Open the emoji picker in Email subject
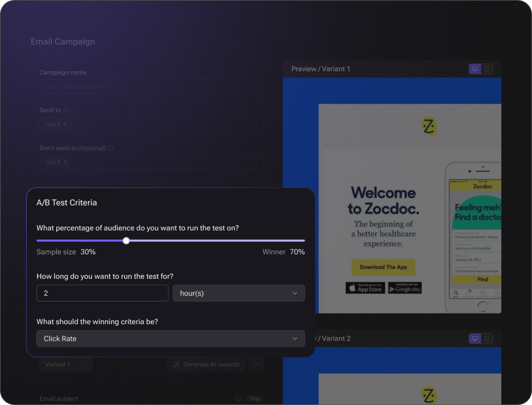Viewport: 532px width, 405px height. (x=238, y=398)
